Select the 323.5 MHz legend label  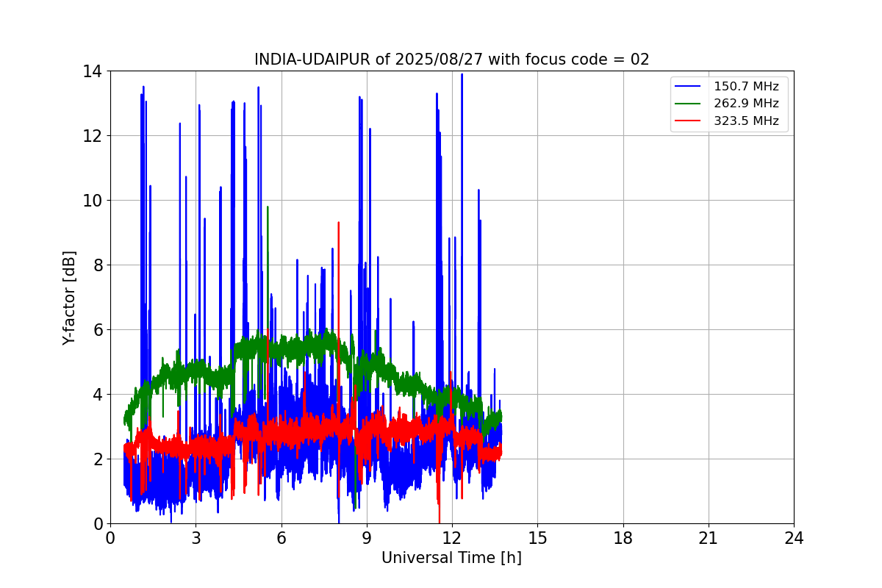tap(746, 121)
